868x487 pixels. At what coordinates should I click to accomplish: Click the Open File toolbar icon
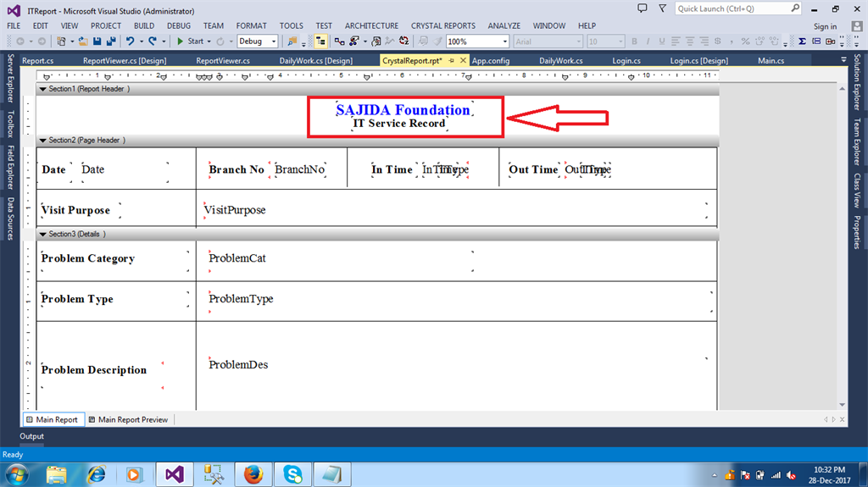pyautogui.click(x=83, y=41)
